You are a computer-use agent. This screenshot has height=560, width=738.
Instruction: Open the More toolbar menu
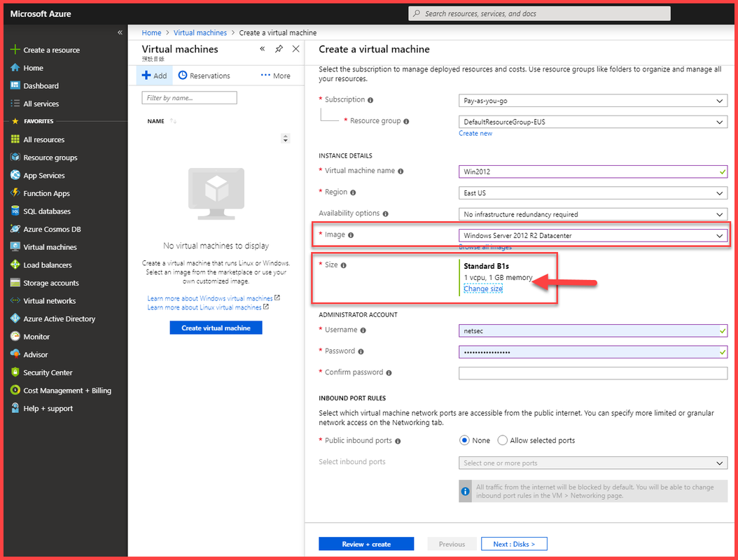(x=276, y=76)
